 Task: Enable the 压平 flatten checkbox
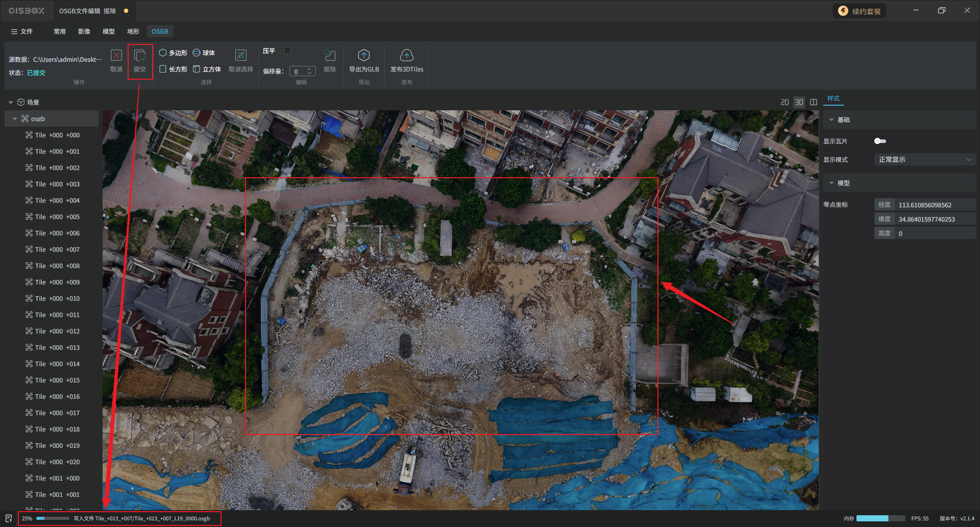(x=287, y=51)
